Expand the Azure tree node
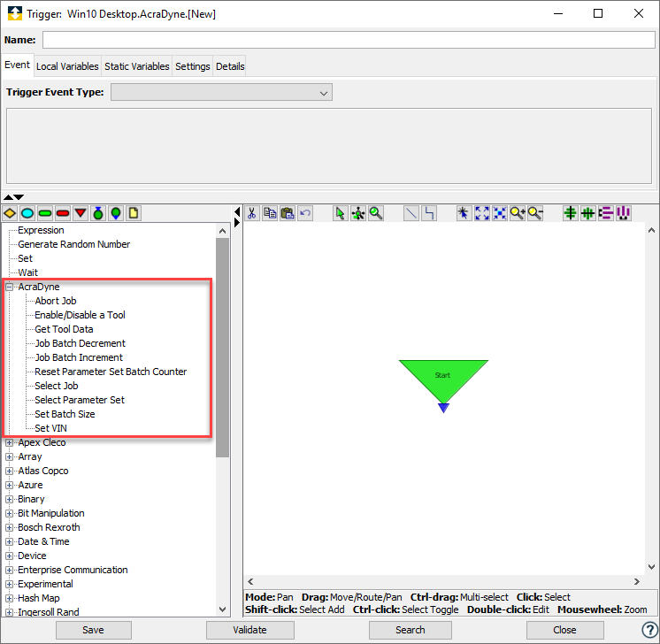The height and width of the screenshot is (644, 660). coord(9,486)
